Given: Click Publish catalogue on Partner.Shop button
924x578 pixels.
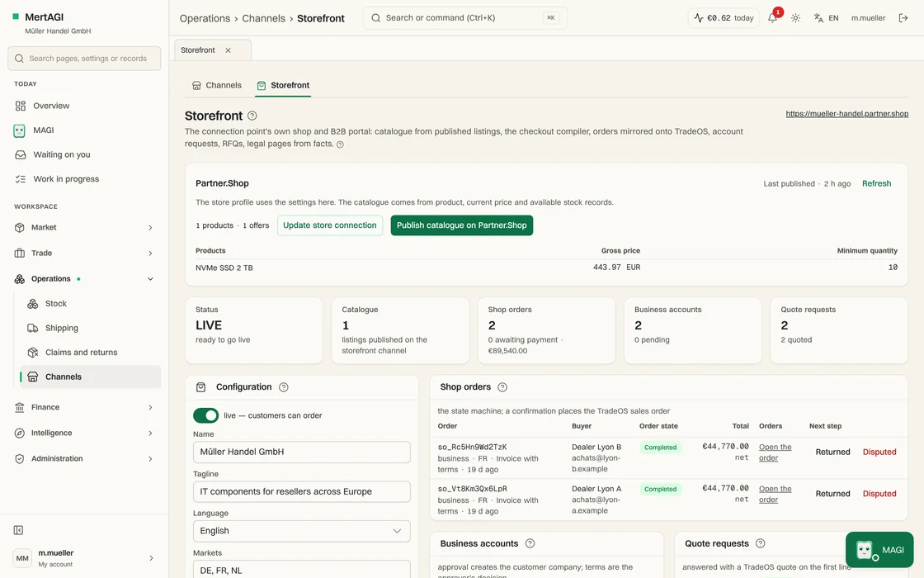Looking at the screenshot, I should coord(461,225).
